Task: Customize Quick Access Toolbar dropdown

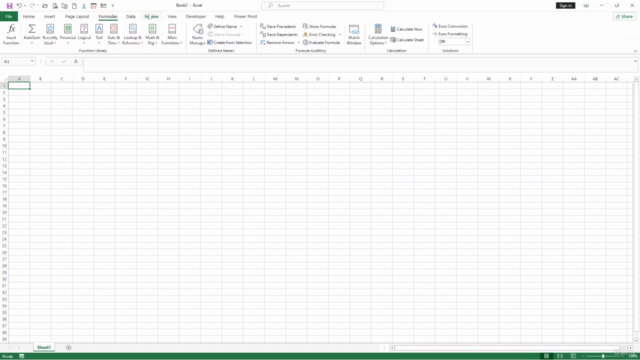Action: click(x=113, y=6)
